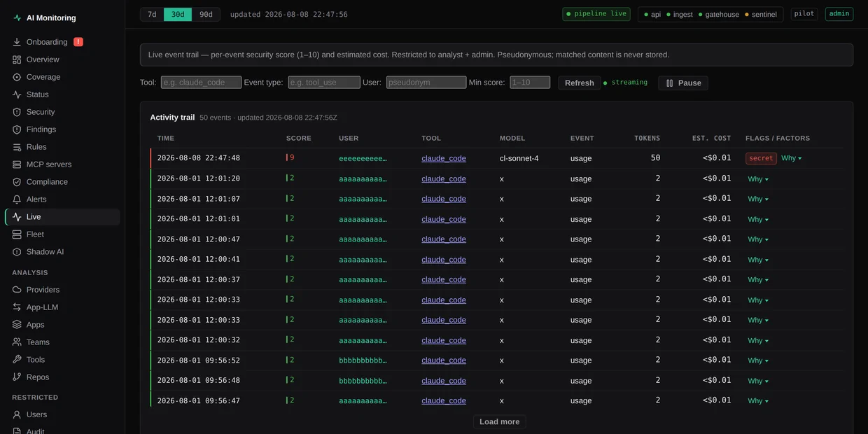Click the TOKENS column header
Viewport: 868px width, 434px height.
coord(647,139)
